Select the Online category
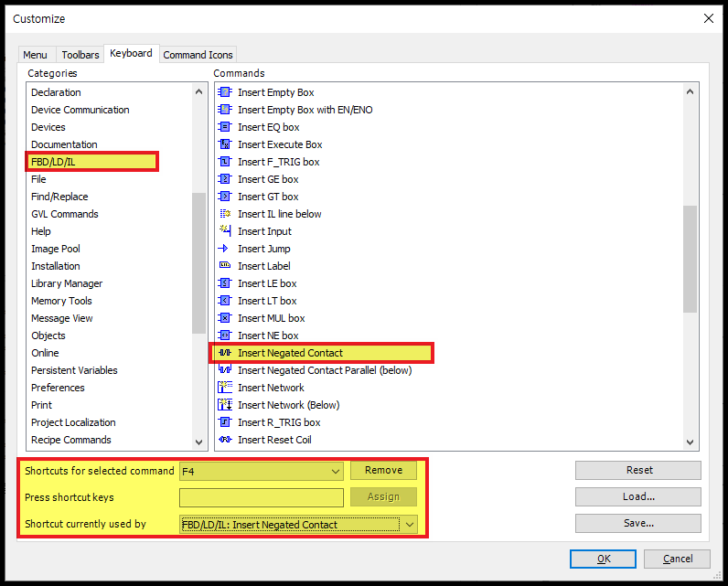 point(45,353)
